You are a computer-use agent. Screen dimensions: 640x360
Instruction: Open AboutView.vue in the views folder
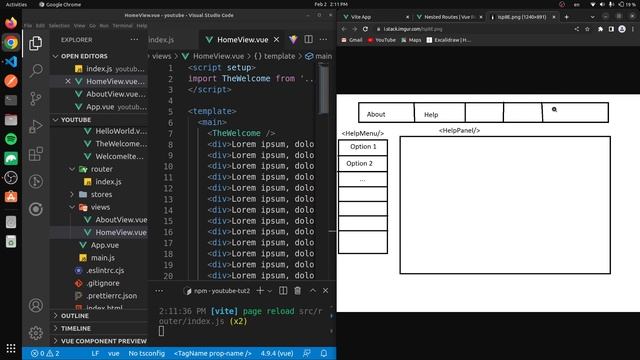(x=120, y=220)
